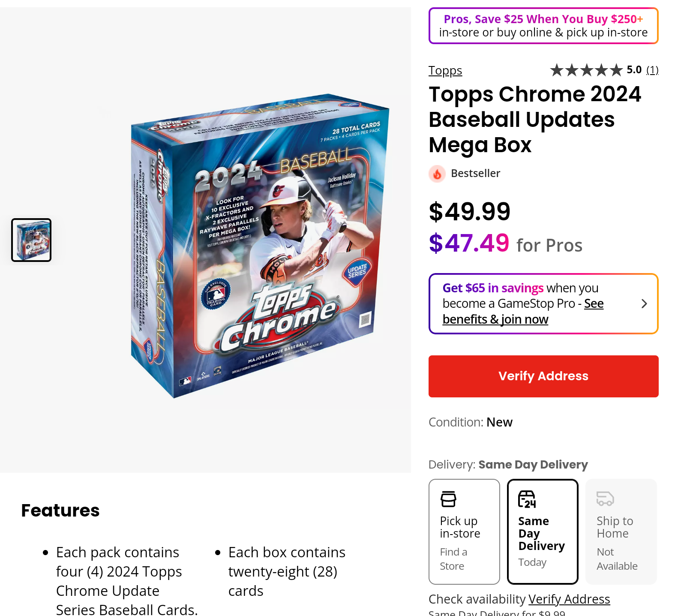Click Find a Store text
The image size is (684, 616).
[x=453, y=559]
